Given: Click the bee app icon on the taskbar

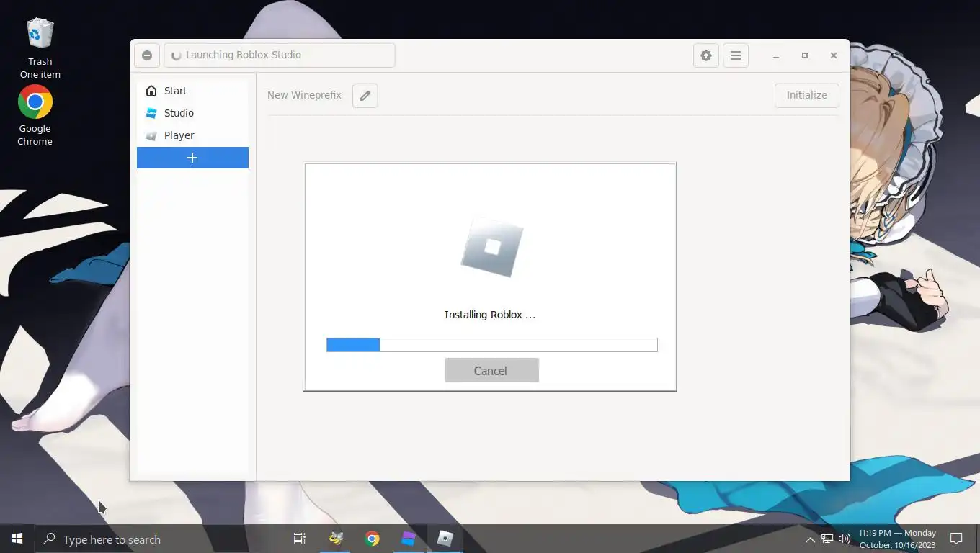Looking at the screenshot, I should coord(336,539).
